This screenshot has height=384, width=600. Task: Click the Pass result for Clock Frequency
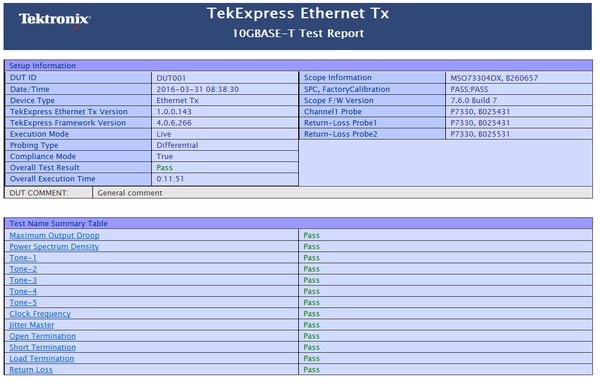click(311, 314)
